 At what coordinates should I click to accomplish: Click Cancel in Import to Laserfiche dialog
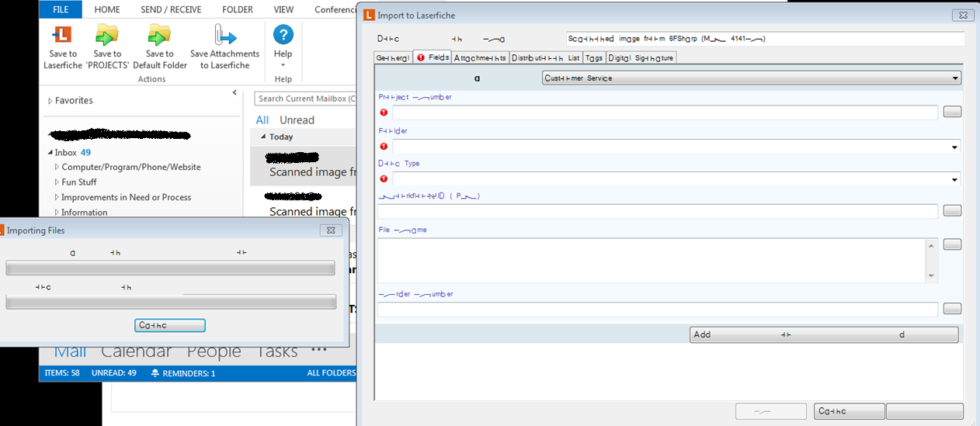click(x=850, y=411)
